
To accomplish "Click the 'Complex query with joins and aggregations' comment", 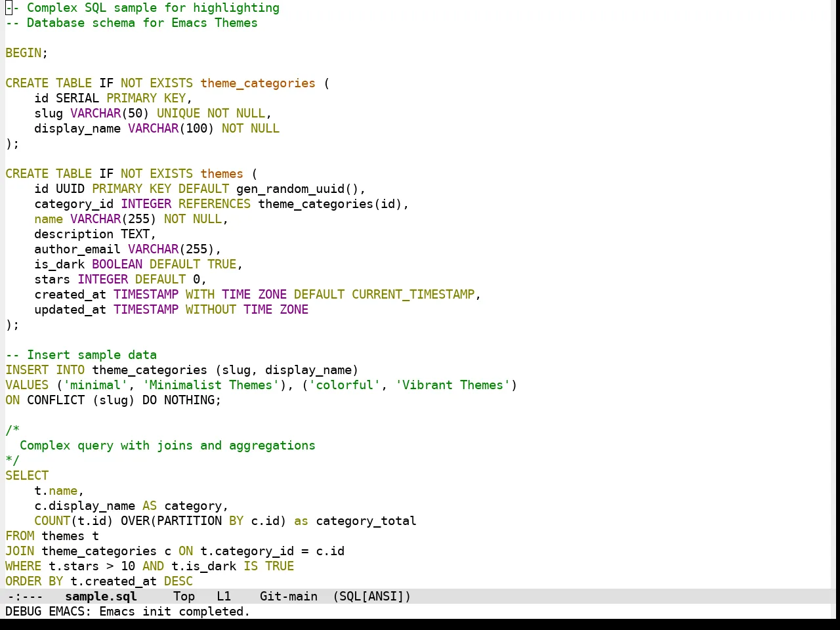I will (167, 446).
